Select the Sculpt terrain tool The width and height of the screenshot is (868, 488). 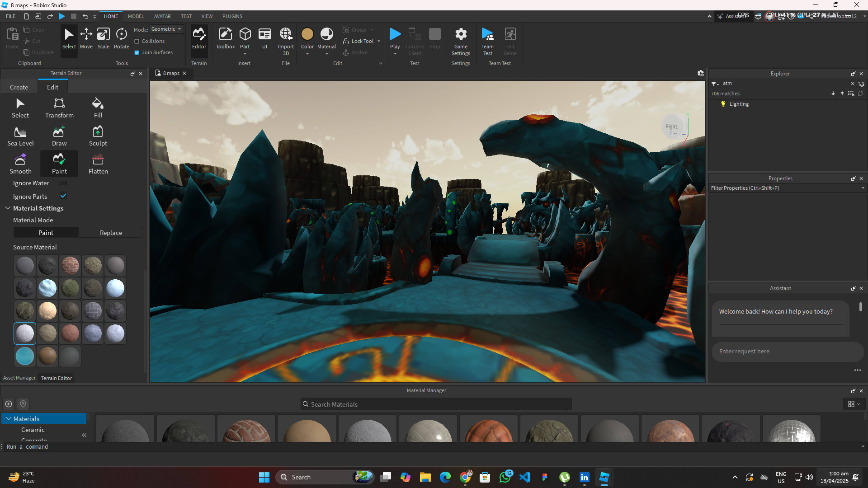pyautogui.click(x=98, y=136)
